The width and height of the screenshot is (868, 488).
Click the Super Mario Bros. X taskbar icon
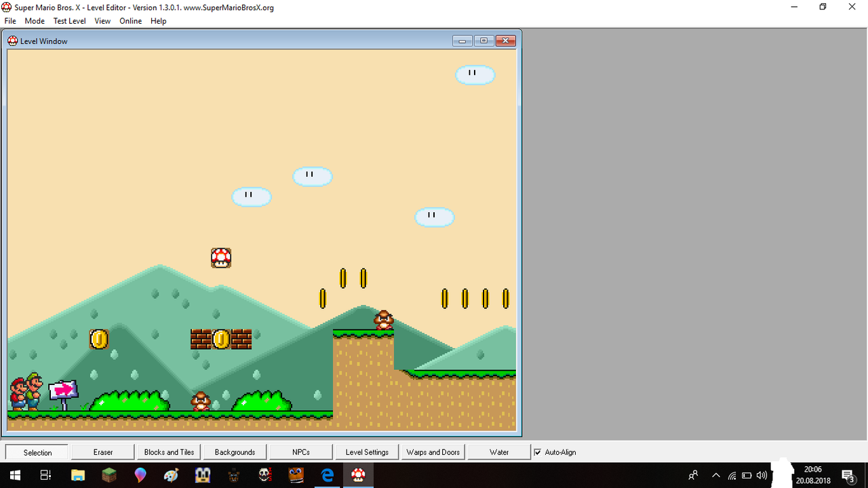pos(358,475)
